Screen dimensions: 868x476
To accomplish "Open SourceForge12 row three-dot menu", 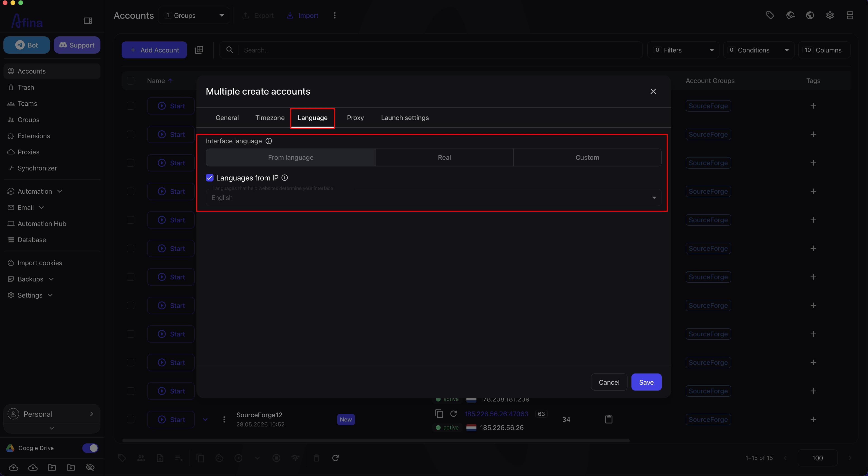I will coord(224,419).
